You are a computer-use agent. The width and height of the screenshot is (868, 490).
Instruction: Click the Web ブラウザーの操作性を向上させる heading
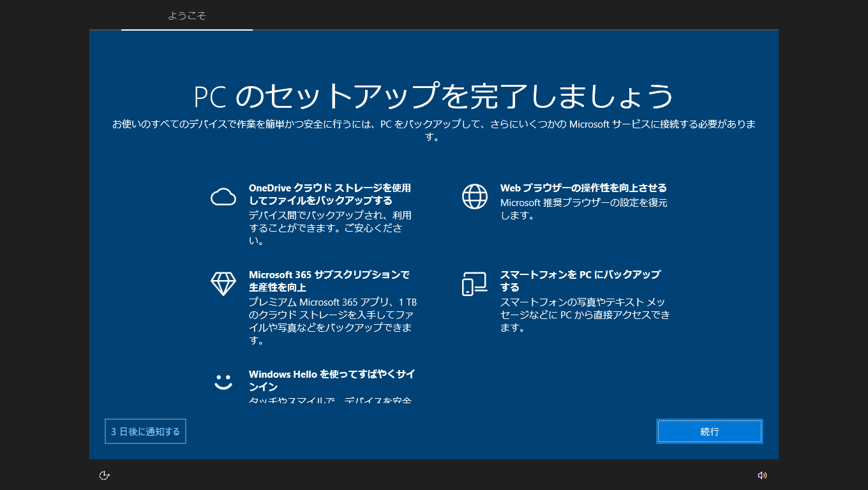coord(583,188)
